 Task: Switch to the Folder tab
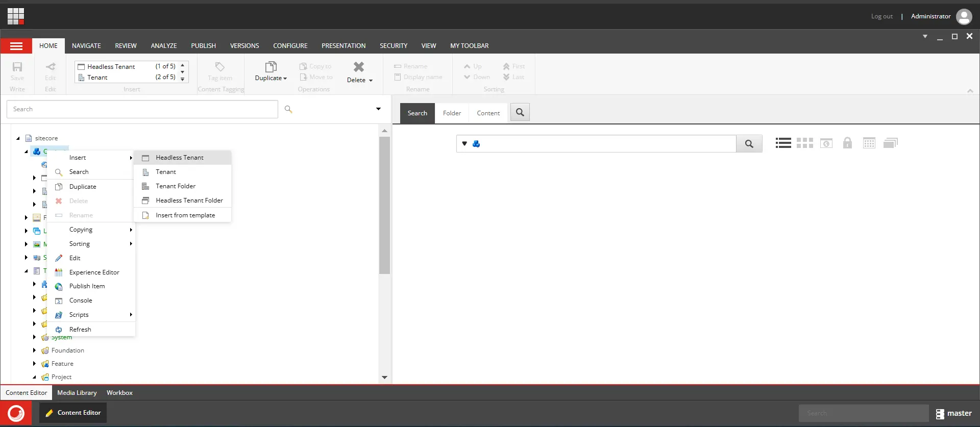click(x=452, y=113)
